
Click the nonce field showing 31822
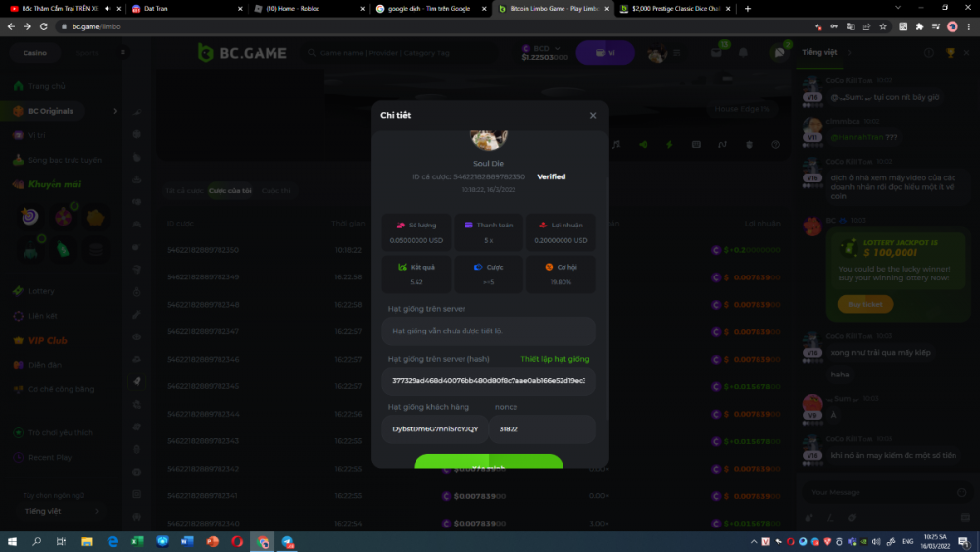point(543,429)
